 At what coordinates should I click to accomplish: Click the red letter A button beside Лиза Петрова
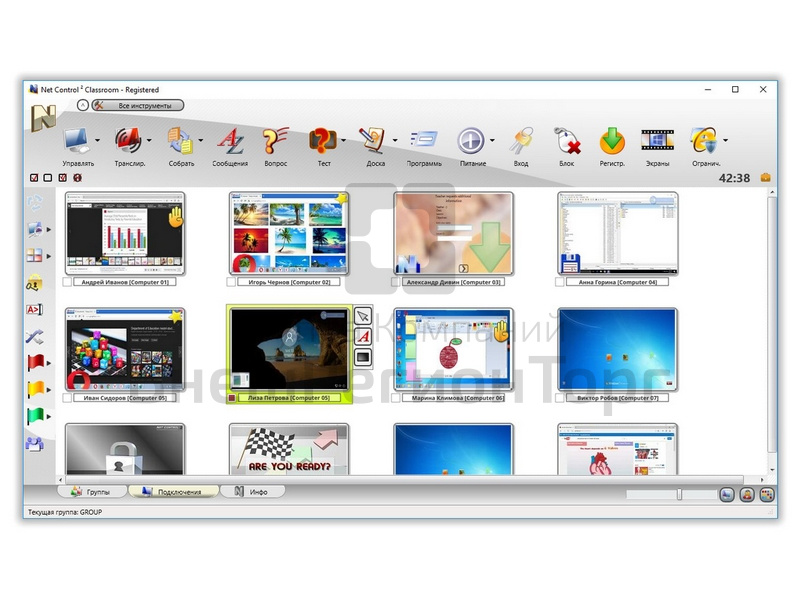pos(363,336)
